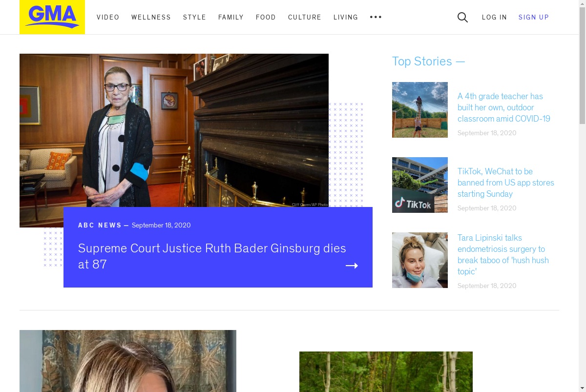Viewport: 586px width, 392px height.
Task: Open the Living section
Action: [x=346, y=17]
